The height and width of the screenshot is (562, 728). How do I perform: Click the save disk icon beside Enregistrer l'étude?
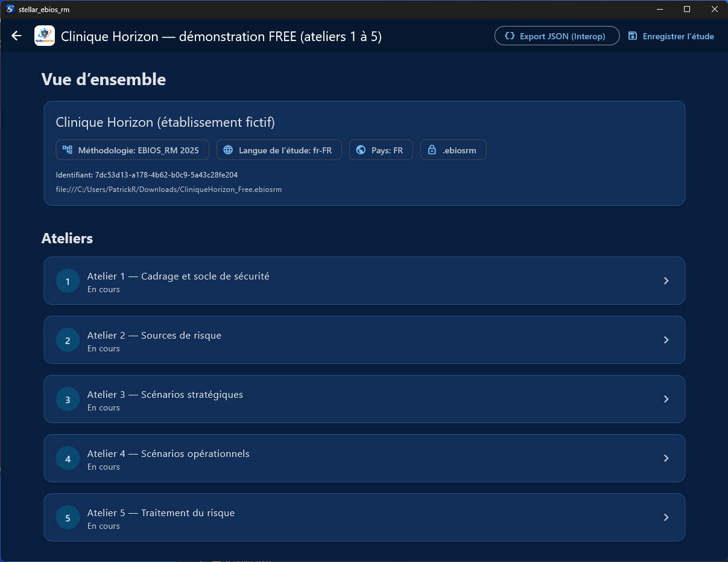point(632,36)
